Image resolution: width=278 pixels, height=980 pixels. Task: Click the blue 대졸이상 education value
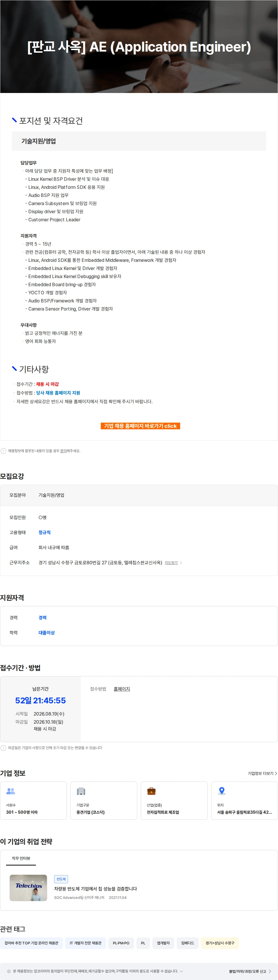click(x=46, y=633)
